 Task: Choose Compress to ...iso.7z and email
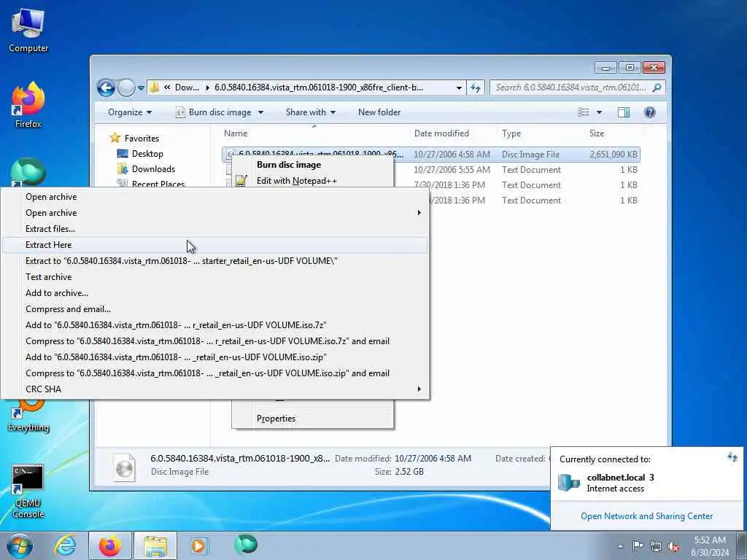[x=215, y=341]
